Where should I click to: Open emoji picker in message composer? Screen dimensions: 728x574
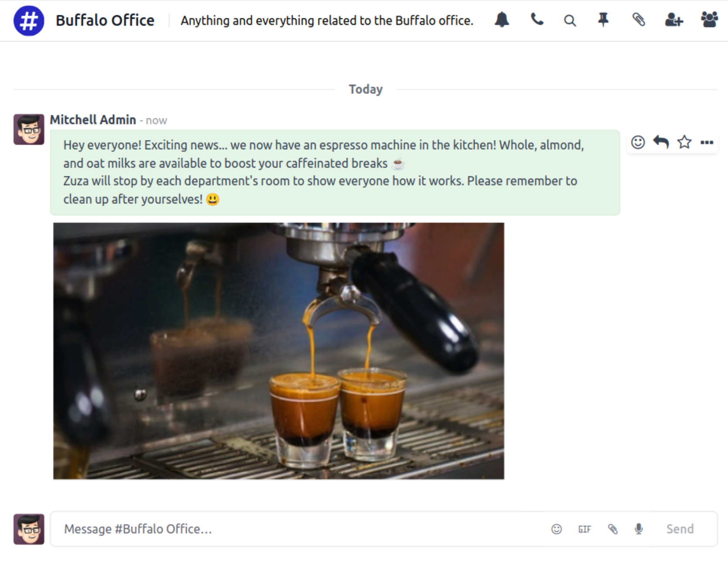tap(557, 529)
